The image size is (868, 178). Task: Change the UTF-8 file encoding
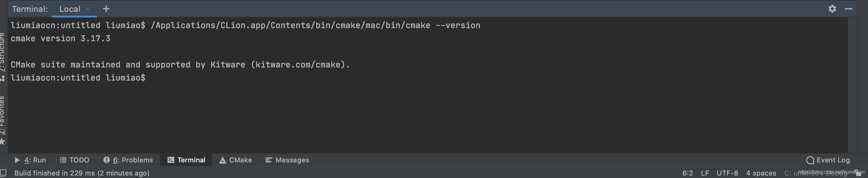click(727, 173)
